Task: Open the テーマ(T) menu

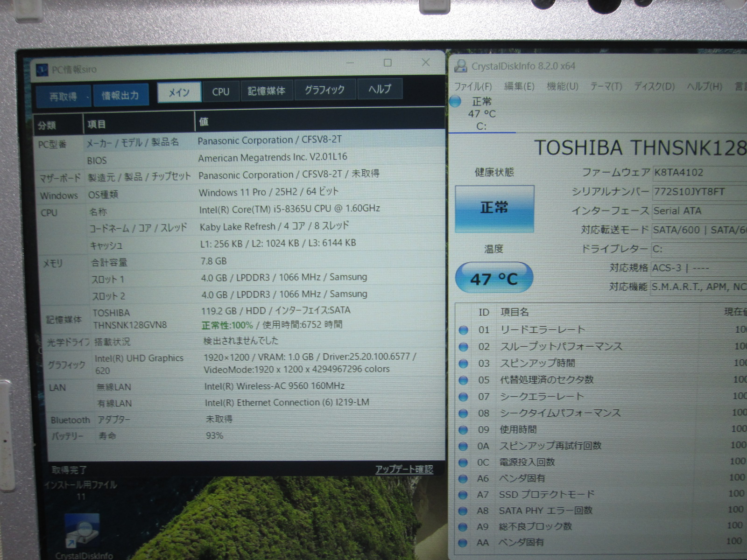Action: pyautogui.click(x=606, y=86)
